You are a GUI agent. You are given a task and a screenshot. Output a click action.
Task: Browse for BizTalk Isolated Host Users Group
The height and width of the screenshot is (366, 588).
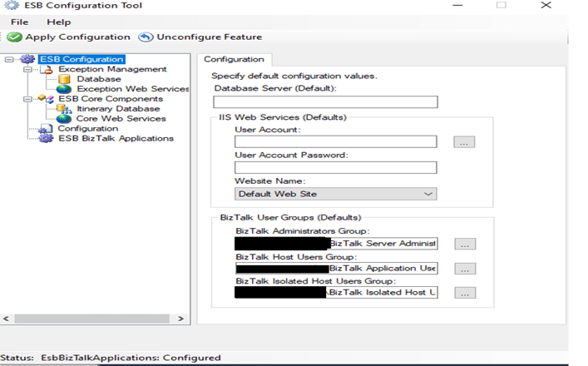[464, 293]
